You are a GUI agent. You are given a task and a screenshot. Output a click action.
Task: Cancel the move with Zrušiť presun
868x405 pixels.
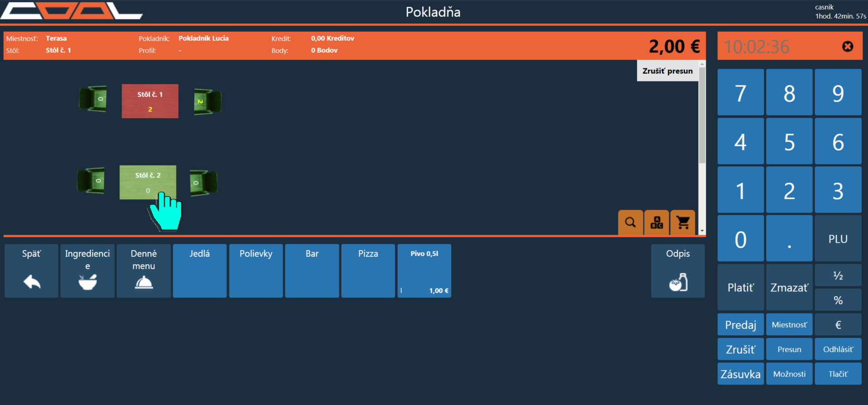[x=667, y=71]
